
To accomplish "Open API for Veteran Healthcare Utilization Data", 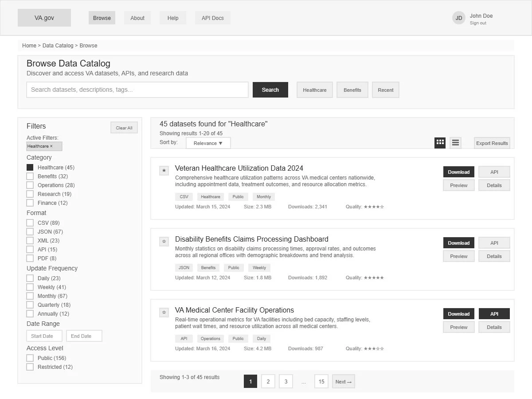I will tap(494, 172).
